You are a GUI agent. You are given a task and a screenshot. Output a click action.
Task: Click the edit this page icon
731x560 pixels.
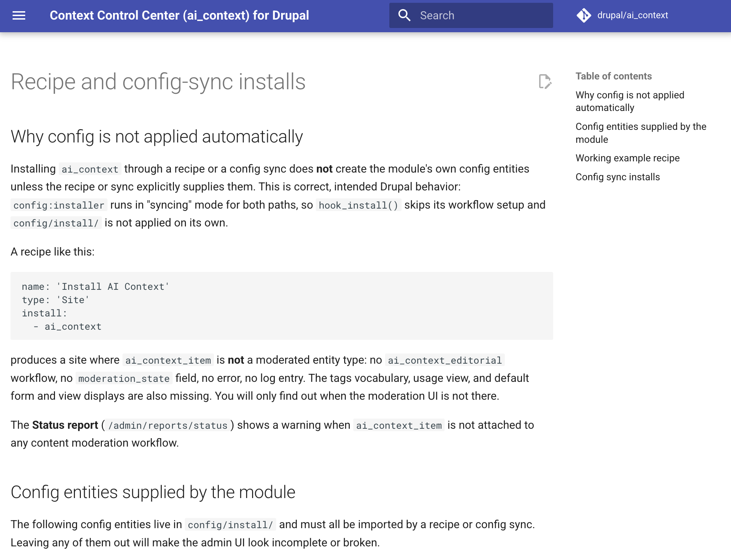pyautogui.click(x=545, y=82)
